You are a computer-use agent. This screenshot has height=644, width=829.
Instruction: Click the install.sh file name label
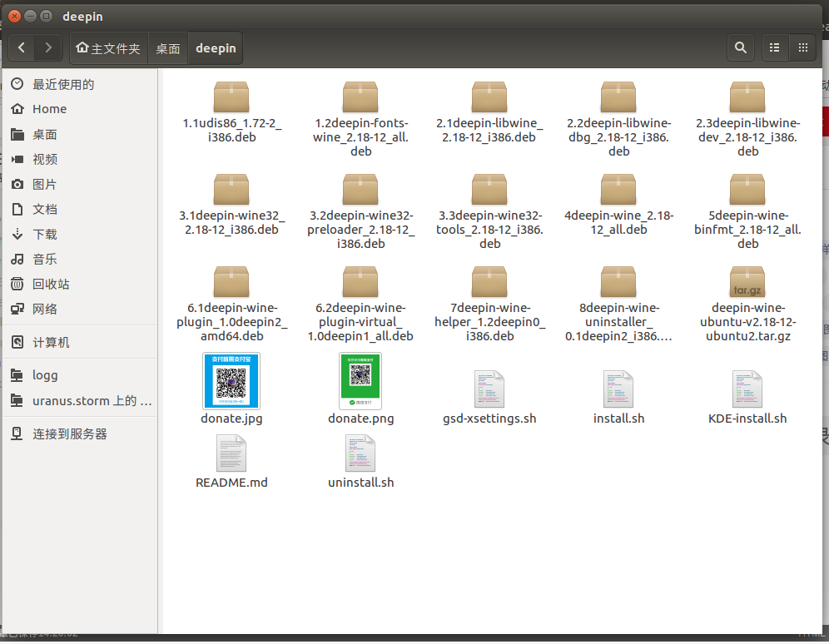(x=618, y=419)
